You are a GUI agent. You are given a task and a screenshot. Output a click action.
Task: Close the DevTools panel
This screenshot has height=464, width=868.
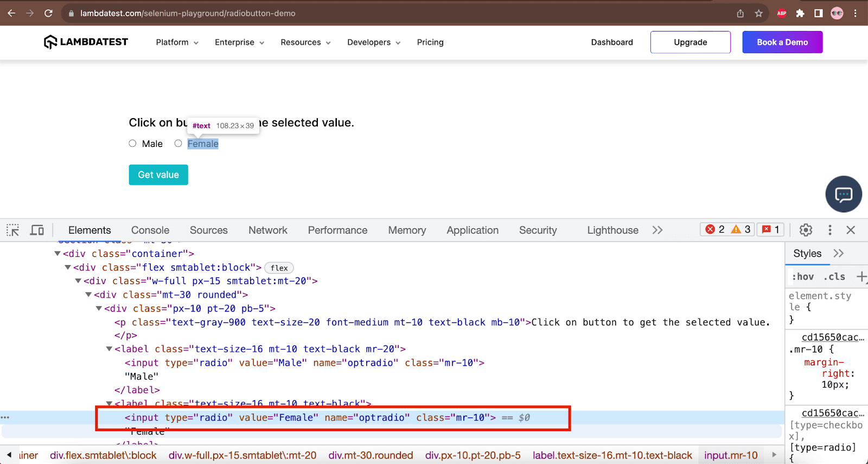click(851, 230)
